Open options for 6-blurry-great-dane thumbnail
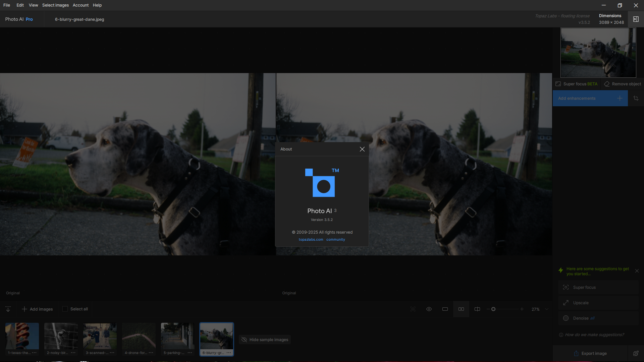The height and width of the screenshot is (362, 644). [x=229, y=353]
